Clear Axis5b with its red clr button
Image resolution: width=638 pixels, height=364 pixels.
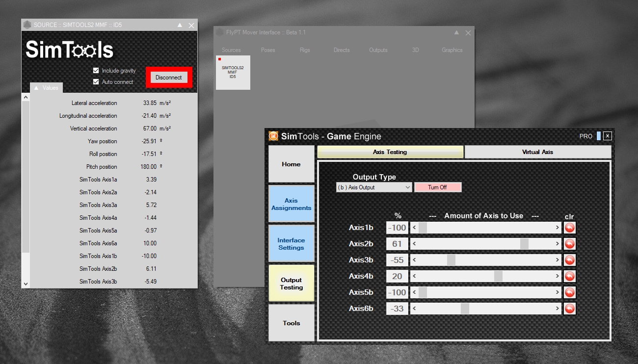[569, 292]
